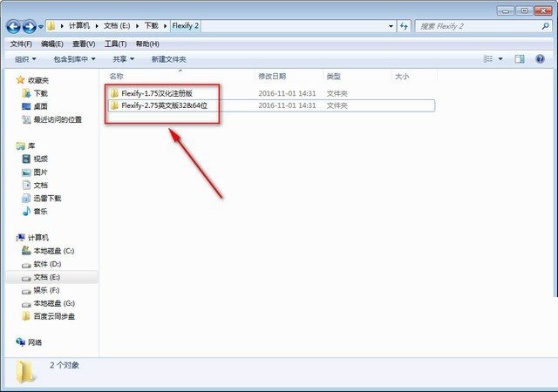Open 最近访问的位置 in sidebar

(58, 119)
